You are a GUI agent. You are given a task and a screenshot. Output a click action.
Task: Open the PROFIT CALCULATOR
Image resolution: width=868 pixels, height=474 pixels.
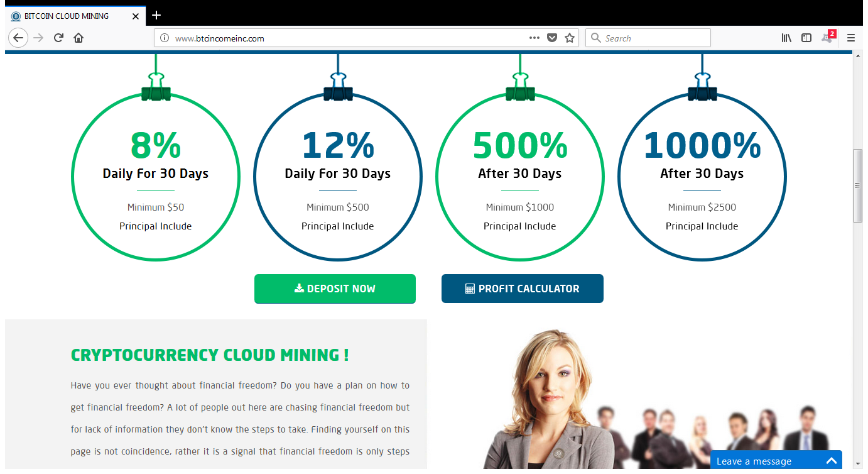point(522,289)
